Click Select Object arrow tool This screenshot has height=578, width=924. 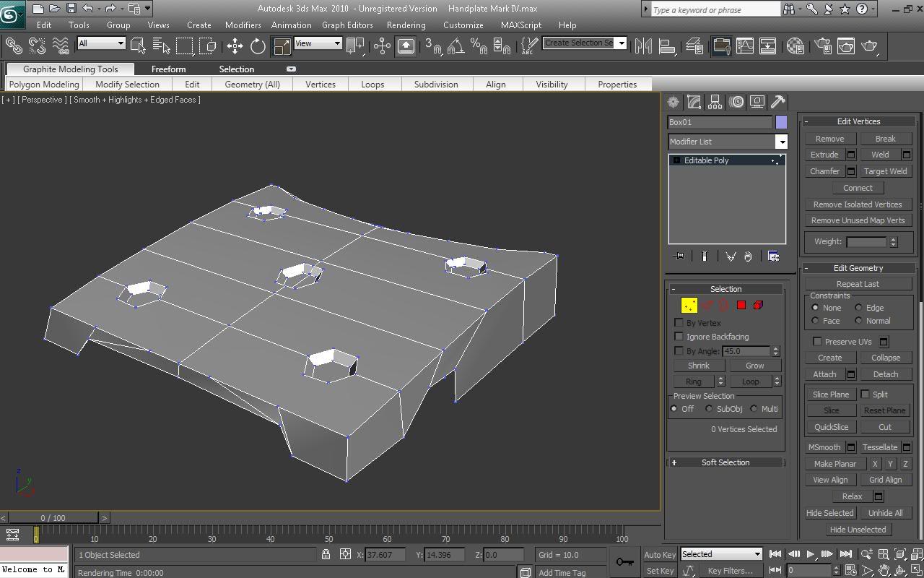[138, 46]
